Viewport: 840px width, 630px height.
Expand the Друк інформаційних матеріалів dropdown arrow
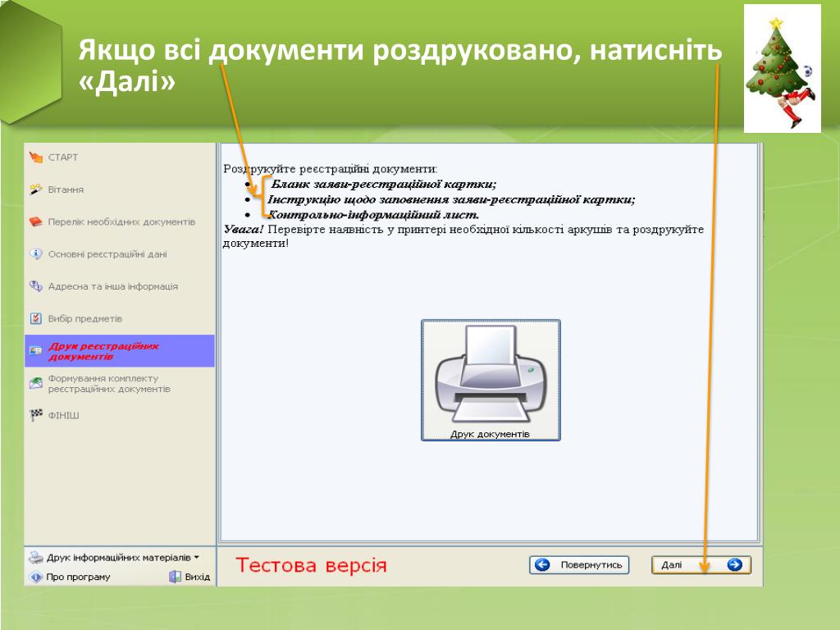(x=197, y=558)
